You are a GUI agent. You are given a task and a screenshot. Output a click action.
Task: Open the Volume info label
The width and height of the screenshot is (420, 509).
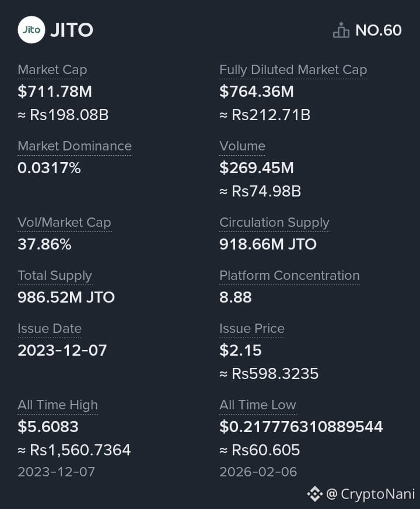point(242,146)
